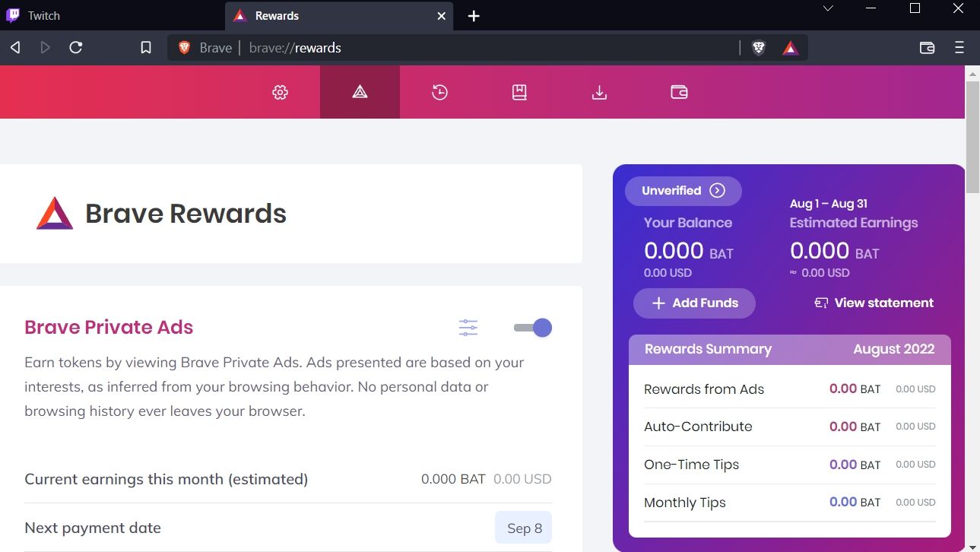Viewport: 980px width, 552px height.
Task: Open the Brave hamburger menu
Action: pyautogui.click(x=959, y=48)
